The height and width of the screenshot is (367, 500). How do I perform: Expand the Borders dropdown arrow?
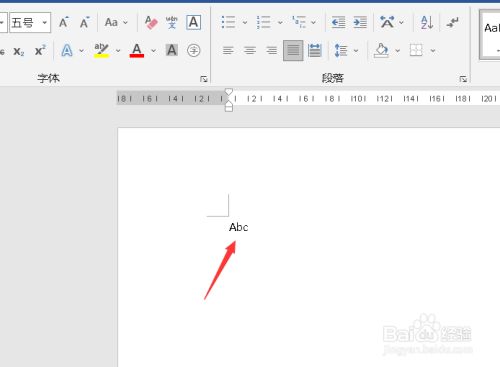(x=433, y=51)
